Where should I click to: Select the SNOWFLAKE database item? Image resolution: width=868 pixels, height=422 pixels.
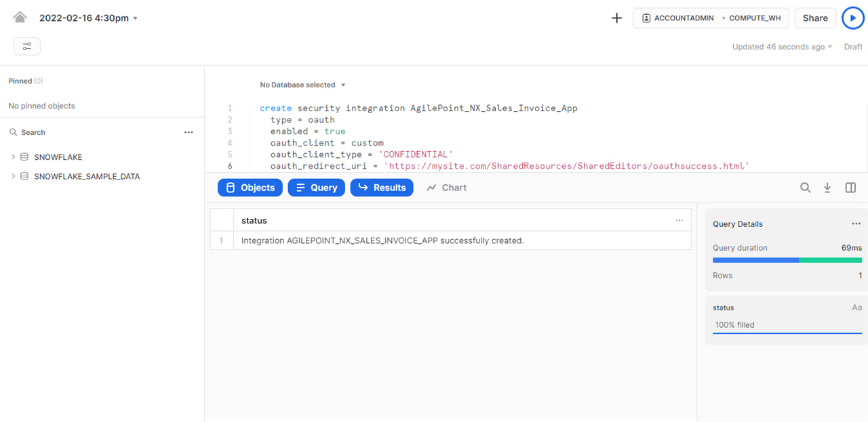click(58, 157)
